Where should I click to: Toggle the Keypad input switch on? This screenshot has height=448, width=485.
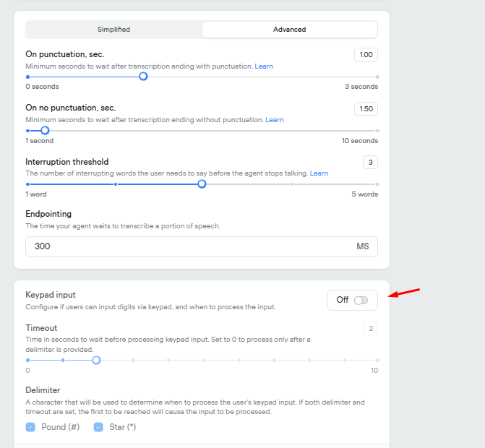pos(360,300)
